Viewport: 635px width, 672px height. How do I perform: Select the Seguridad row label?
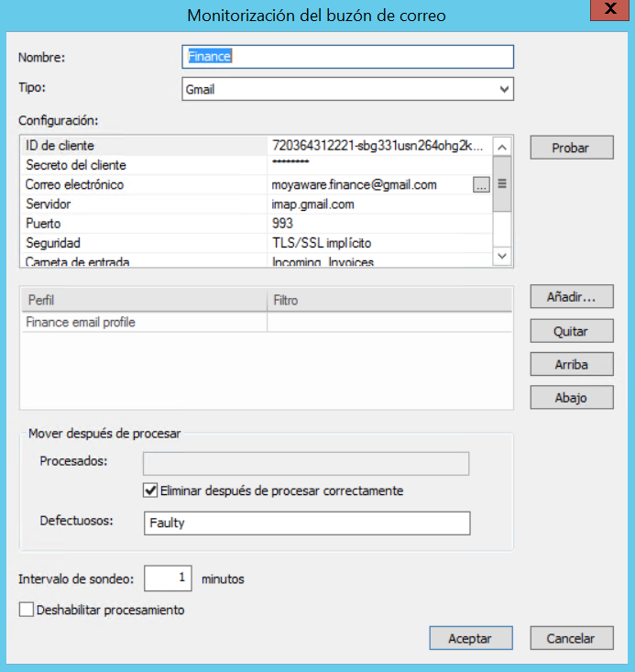(x=53, y=243)
